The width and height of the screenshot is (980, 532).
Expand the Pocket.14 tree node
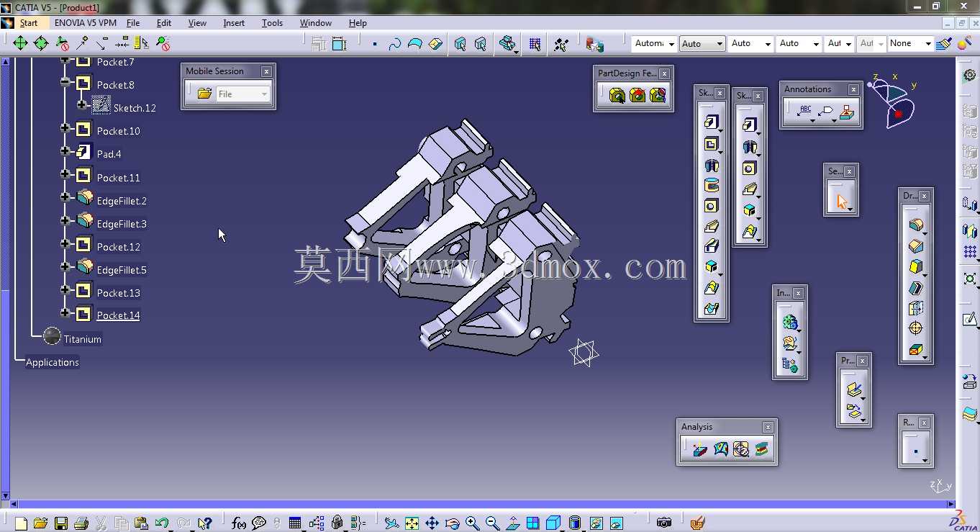coord(65,313)
